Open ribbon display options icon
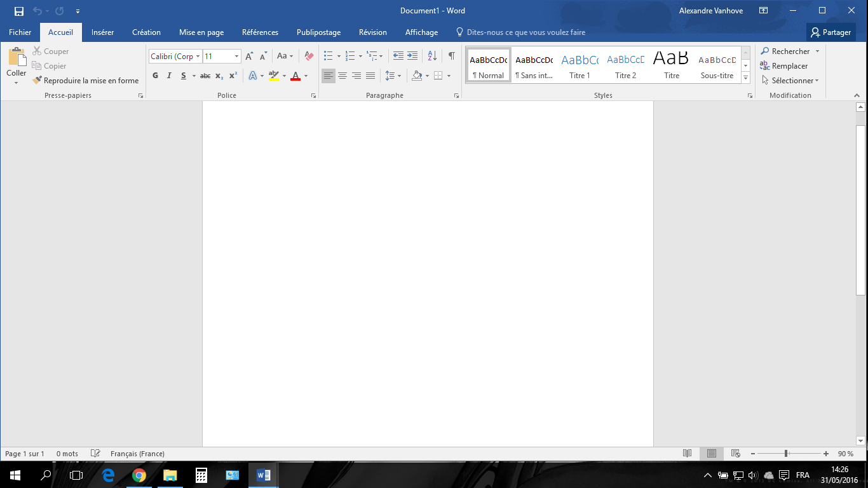This screenshot has width=868, height=488. pos(763,11)
